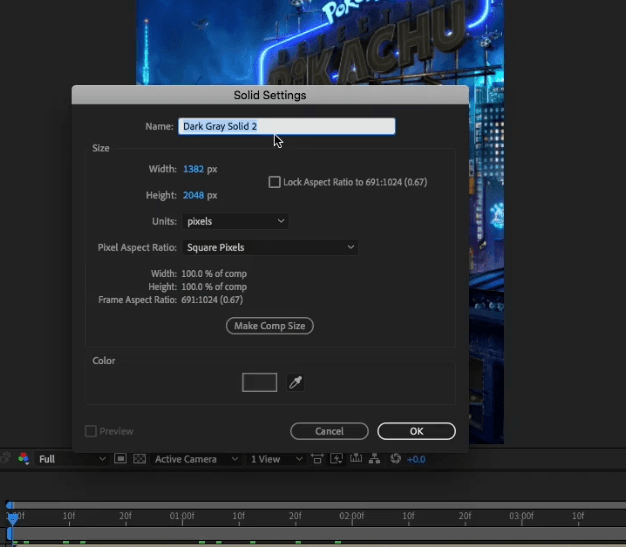Viewport: 626px width, 547px height.
Task: Toggle the transparency grid icon
Action: pyautogui.click(x=139, y=459)
